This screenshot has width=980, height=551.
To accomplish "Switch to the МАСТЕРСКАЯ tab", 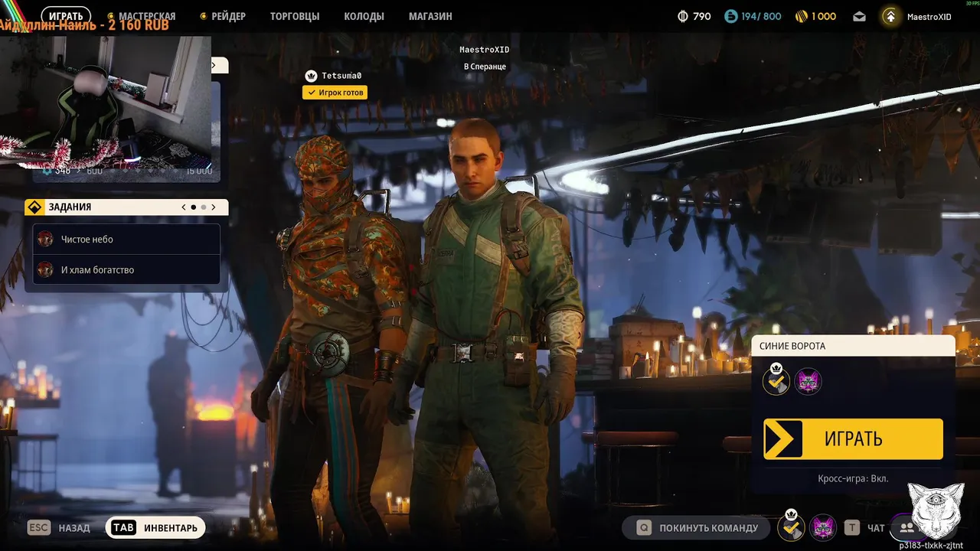I will pos(147,16).
